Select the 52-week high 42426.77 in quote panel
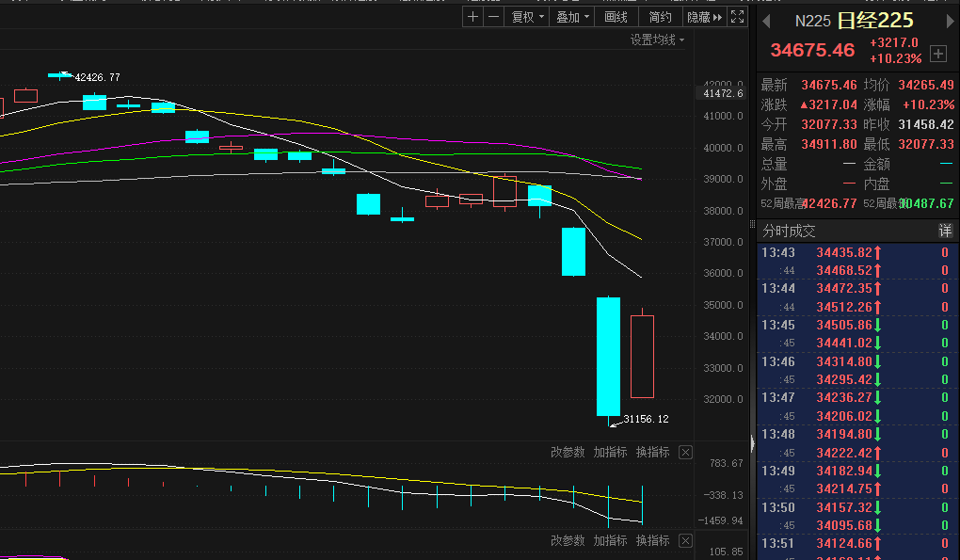960x560 pixels. click(x=829, y=203)
